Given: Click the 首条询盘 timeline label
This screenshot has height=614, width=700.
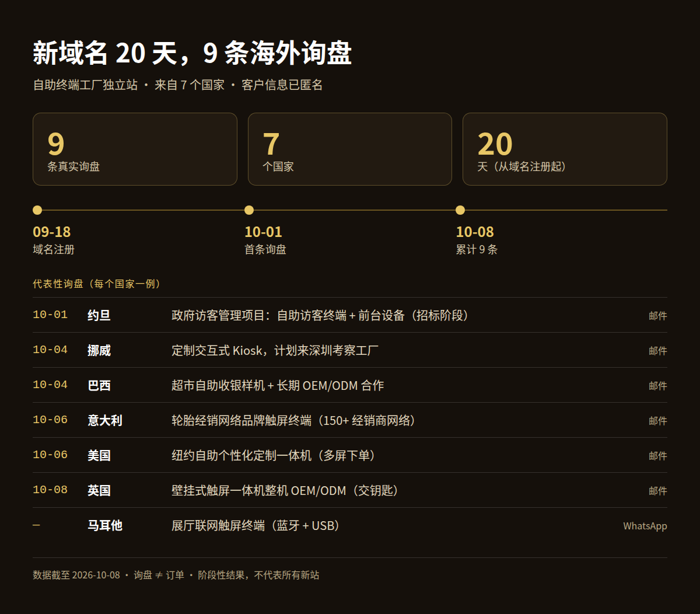Looking at the screenshot, I should tap(265, 250).
